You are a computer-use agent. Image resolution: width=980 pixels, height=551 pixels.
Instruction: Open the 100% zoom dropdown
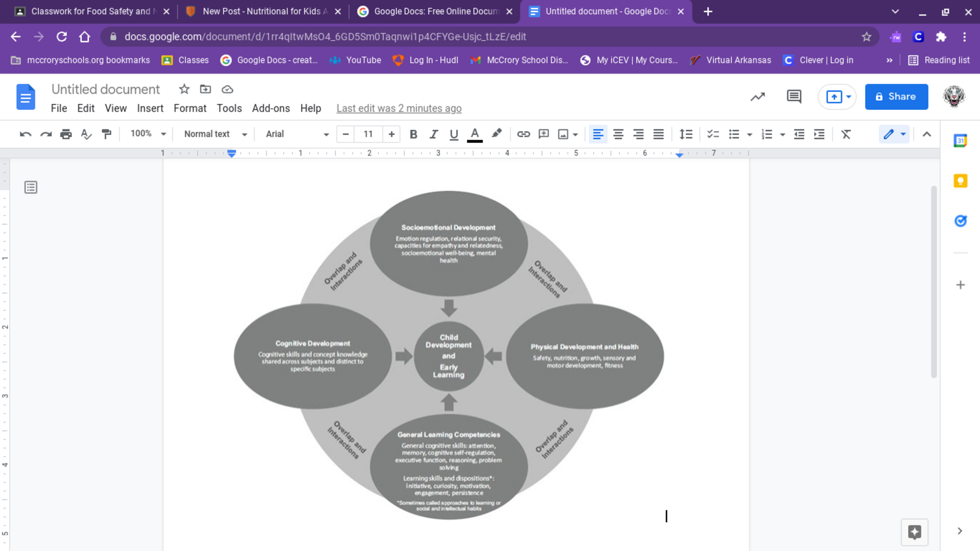[x=148, y=134]
